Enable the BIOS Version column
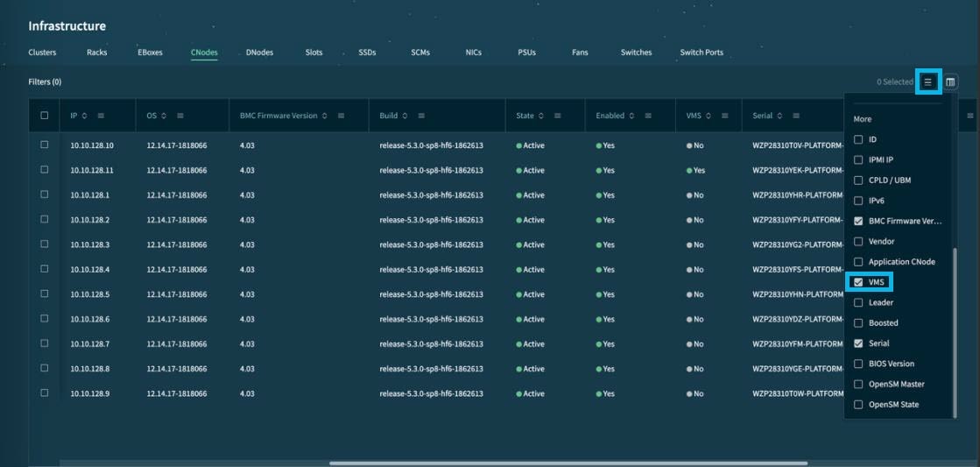The width and height of the screenshot is (980, 467). pos(858,364)
